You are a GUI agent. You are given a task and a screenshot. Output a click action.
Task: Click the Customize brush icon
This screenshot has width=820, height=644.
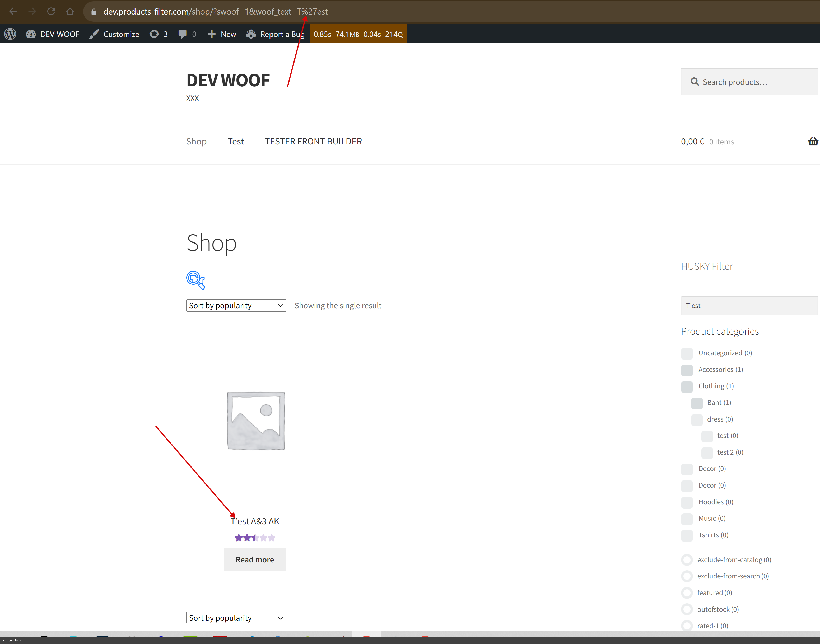[x=94, y=34]
